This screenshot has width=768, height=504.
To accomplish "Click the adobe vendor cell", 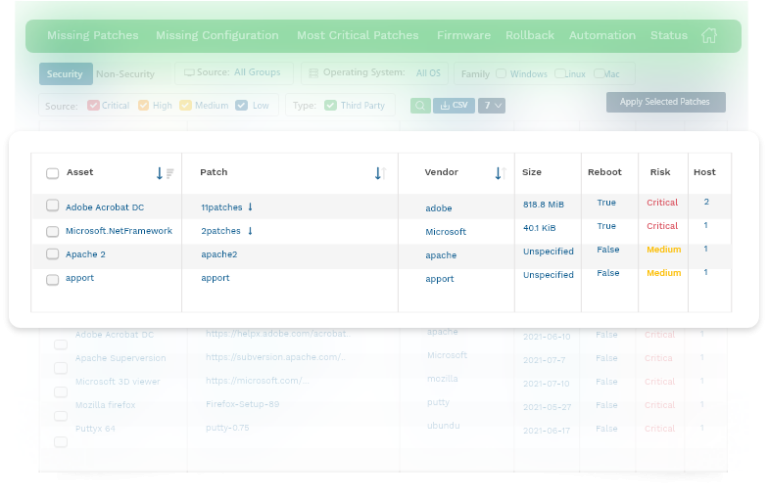I will coord(438,208).
